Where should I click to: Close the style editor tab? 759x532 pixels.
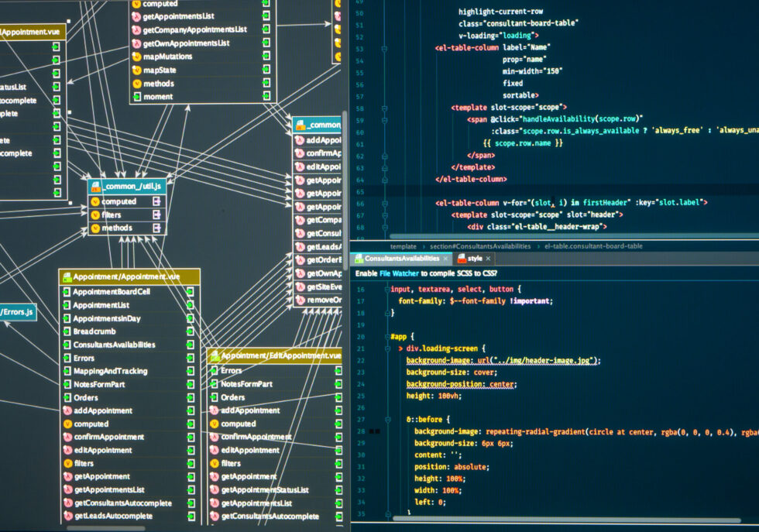coord(488,259)
